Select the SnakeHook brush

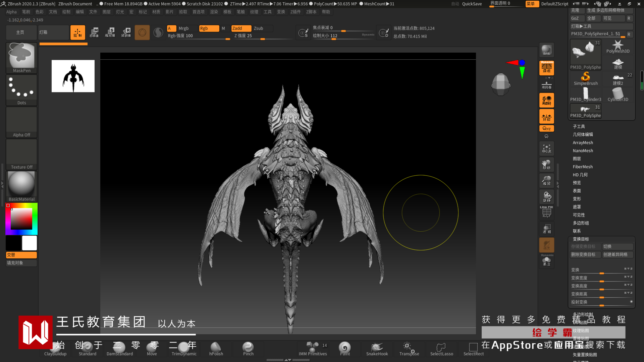point(377,349)
